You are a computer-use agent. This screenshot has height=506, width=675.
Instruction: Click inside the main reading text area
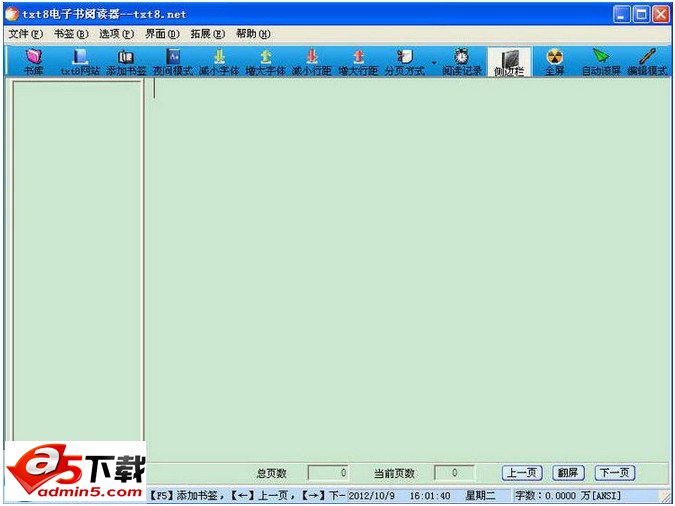tap(409, 269)
